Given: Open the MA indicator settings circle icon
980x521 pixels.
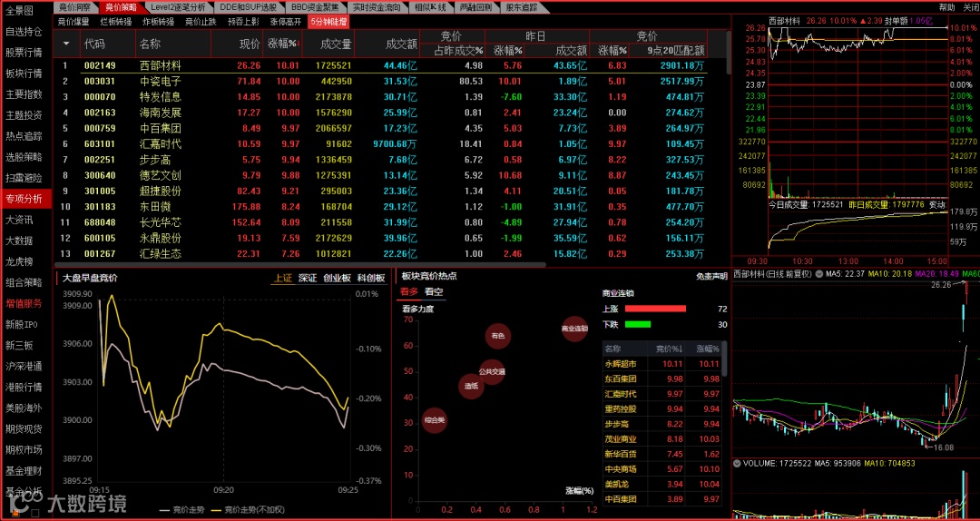Looking at the screenshot, I should coord(820,274).
